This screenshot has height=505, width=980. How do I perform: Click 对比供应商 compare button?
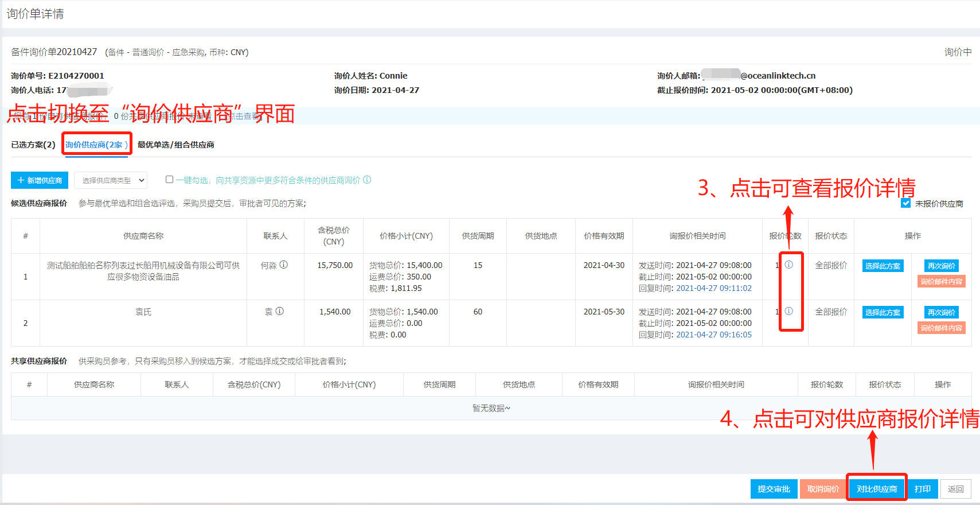pyautogui.click(x=877, y=489)
